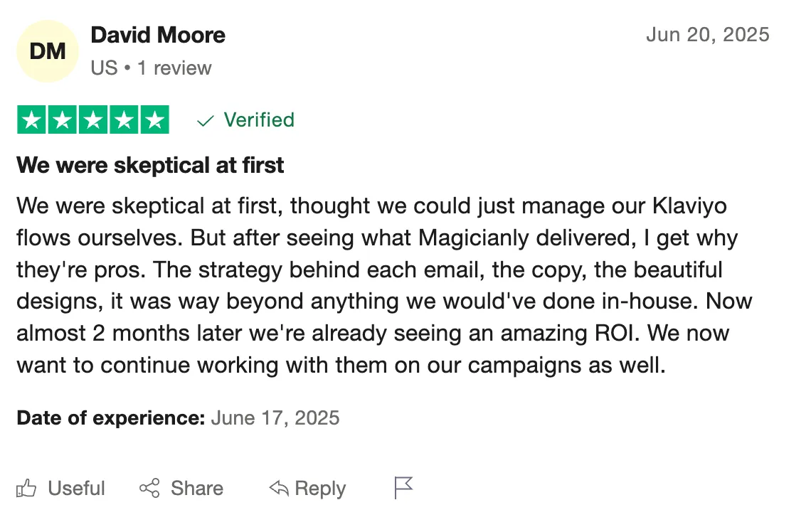The height and width of the screenshot is (532, 811).
Task: Click the 'US • 1 review' reviewer info
Action: 151,68
